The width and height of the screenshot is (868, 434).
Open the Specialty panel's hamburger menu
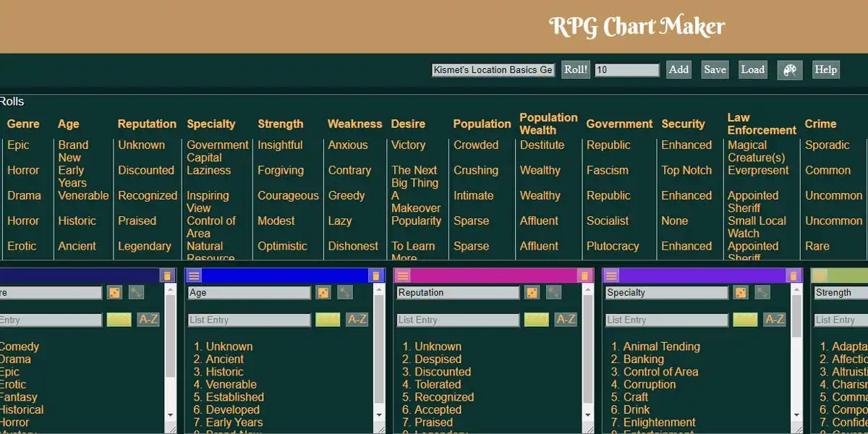click(611, 276)
